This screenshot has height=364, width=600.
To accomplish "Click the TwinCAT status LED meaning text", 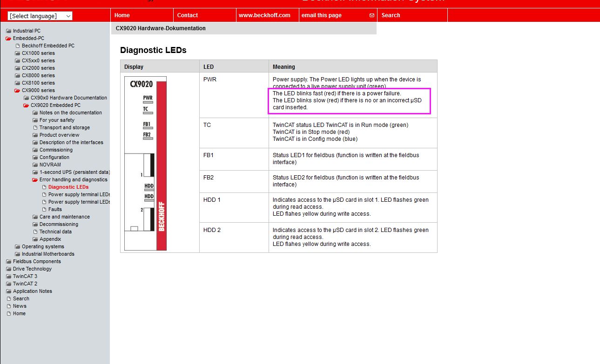I will pos(340,132).
